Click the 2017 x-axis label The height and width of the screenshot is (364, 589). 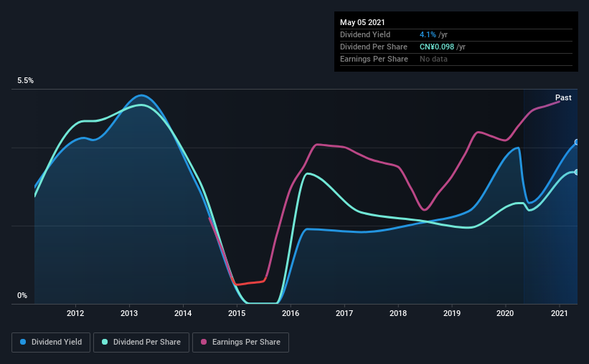pos(344,313)
